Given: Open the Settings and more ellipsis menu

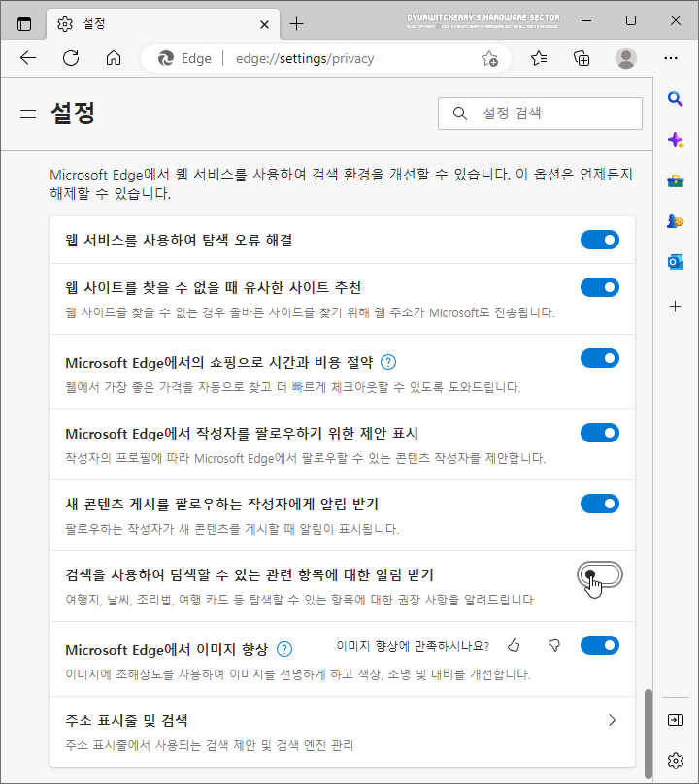Looking at the screenshot, I should coord(671,58).
